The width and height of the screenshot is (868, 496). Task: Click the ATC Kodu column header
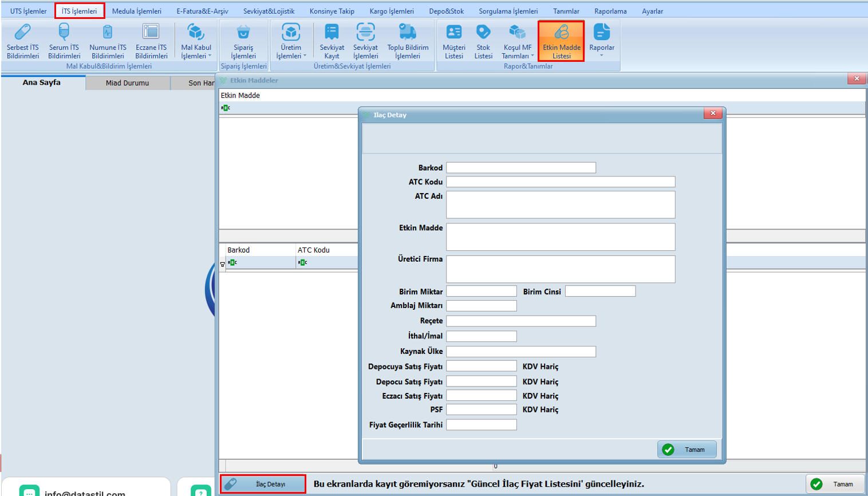pyautogui.click(x=314, y=250)
